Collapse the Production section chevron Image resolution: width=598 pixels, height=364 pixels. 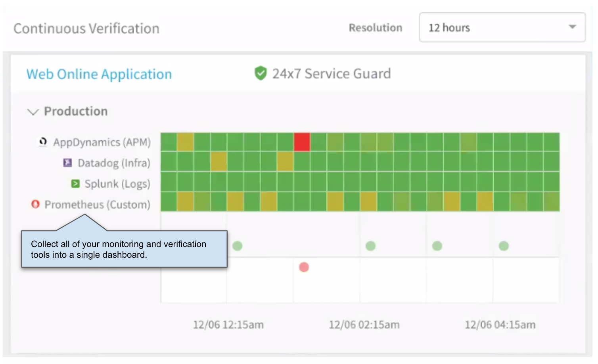pos(33,112)
